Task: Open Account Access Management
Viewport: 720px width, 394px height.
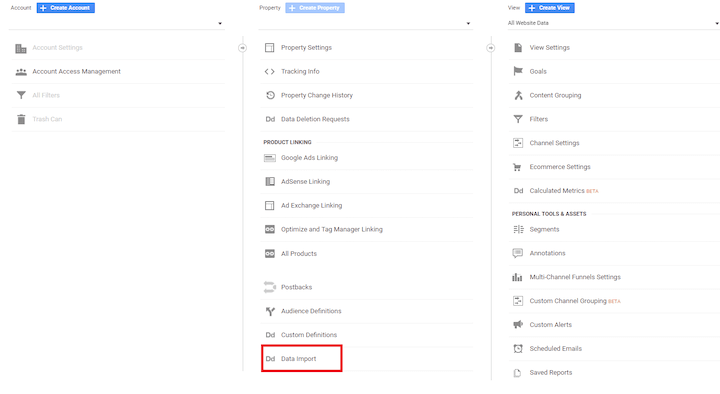Action: [77, 71]
